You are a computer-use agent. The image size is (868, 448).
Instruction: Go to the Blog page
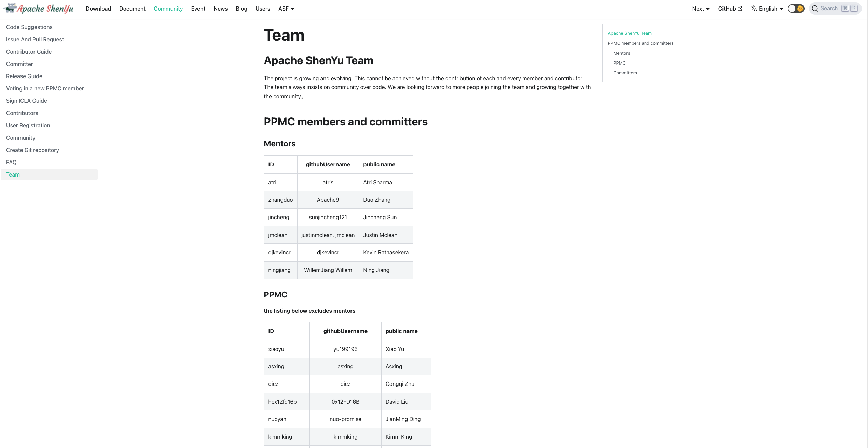tap(241, 9)
